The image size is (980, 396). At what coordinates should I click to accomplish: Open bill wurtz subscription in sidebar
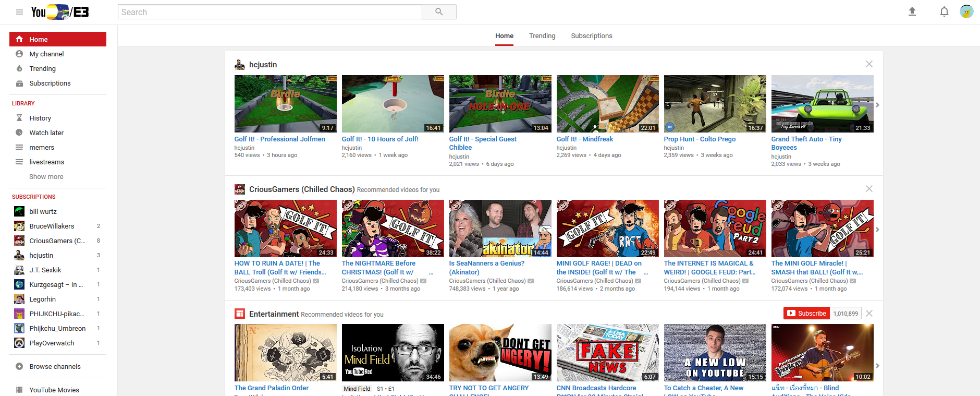[58, 211]
